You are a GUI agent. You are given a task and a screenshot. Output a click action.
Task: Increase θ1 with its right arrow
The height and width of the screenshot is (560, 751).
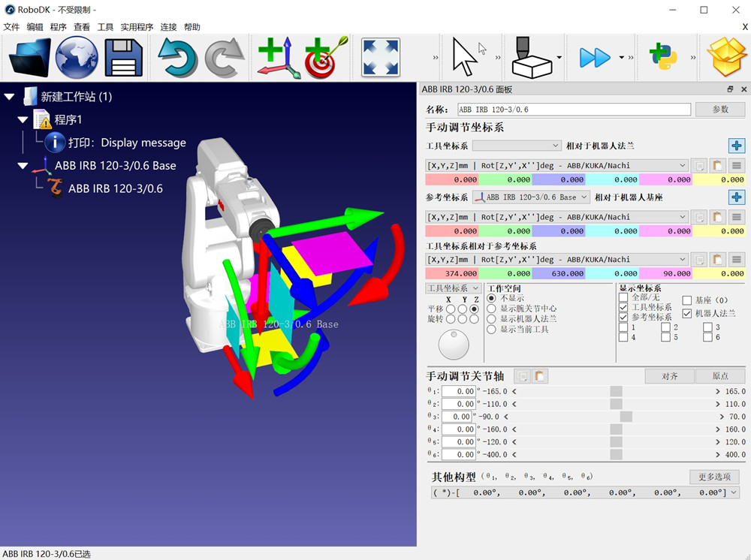tap(717, 392)
